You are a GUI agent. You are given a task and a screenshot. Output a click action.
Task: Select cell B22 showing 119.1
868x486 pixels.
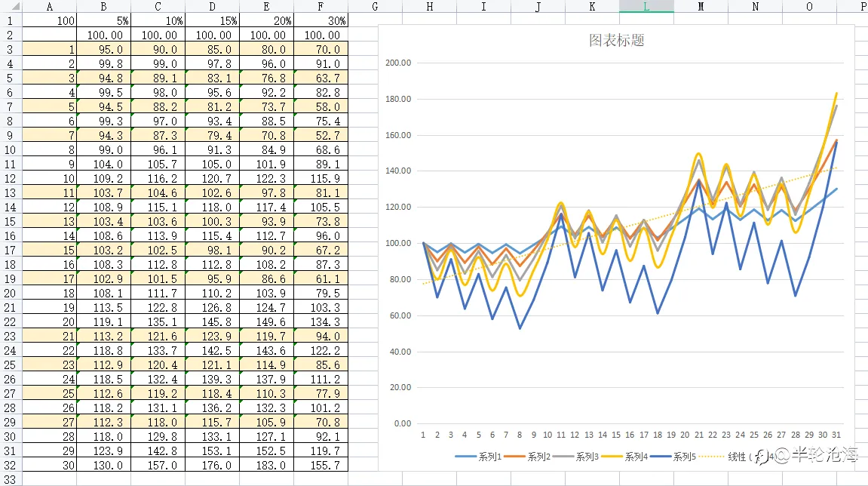pyautogui.click(x=103, y=322)
